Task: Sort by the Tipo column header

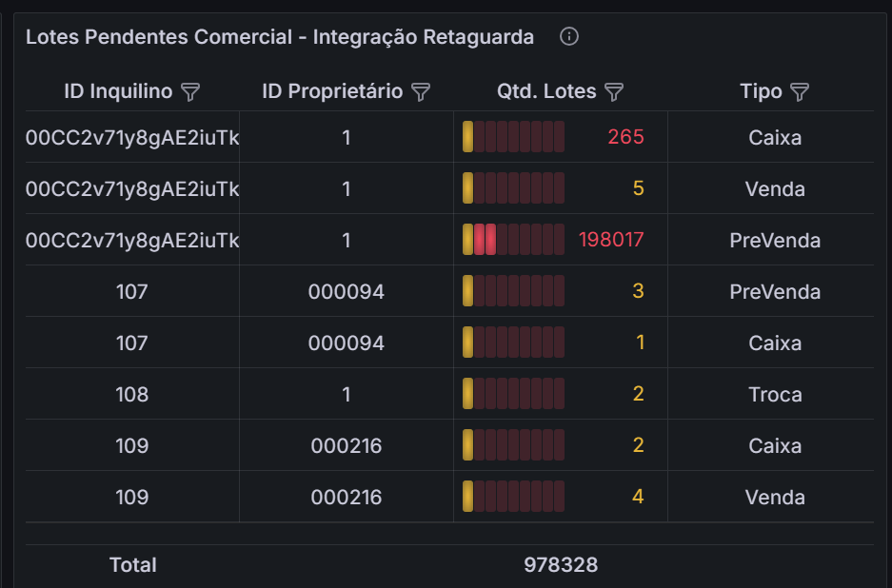Action: point(761,92)
